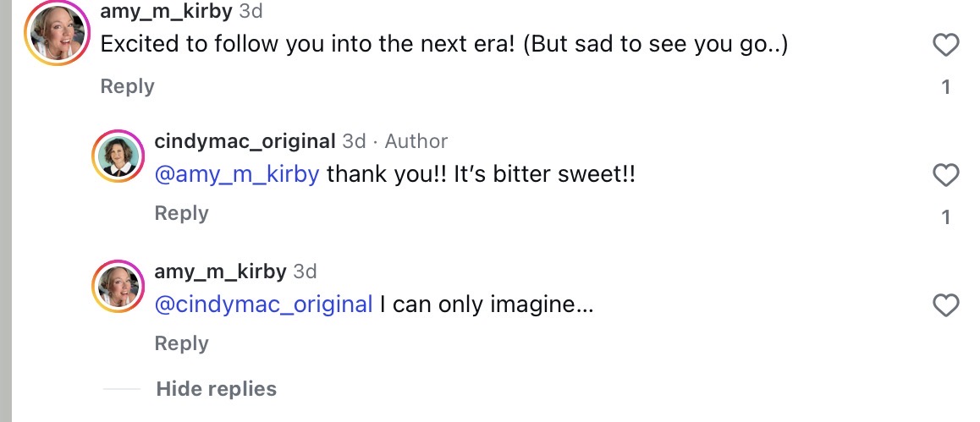980x422 pixels.
Task: Like amy_m_kirby's "Excited to follow you" comment
Action: (945, 45)
